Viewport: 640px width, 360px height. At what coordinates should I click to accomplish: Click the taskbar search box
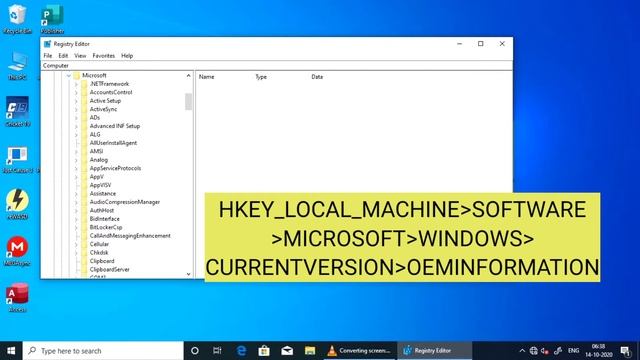(x=103, y=351)
